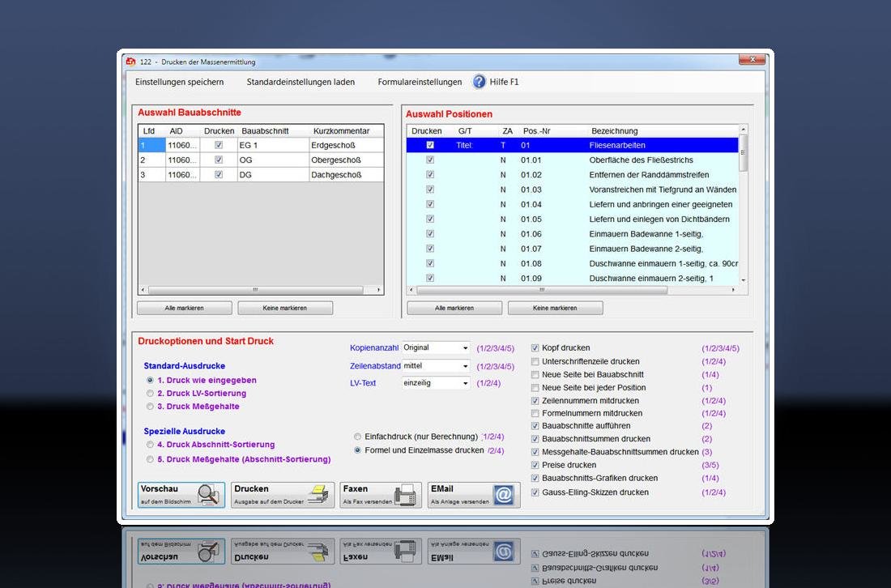Click the Drucken printer icon button
The width and height of the screenshot is (891, 588).
(319, 495)
